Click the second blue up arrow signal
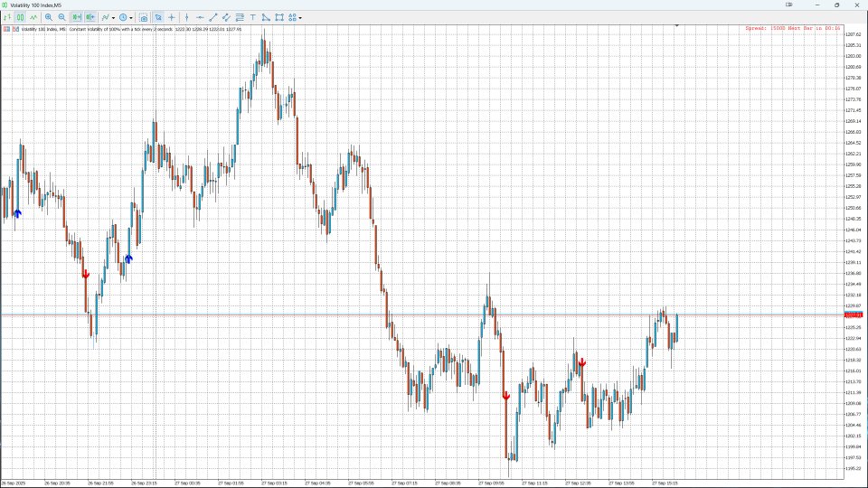 128,258
